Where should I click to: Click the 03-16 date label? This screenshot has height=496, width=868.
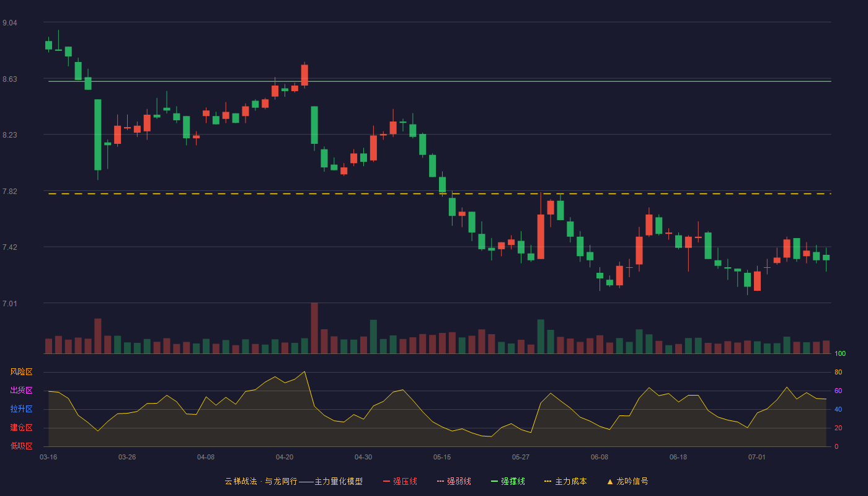(x=48, y=457)
